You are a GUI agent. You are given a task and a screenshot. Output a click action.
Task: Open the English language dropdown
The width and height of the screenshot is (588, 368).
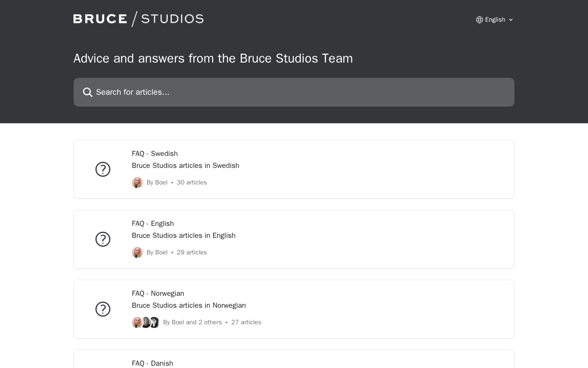(x=495, y=20)
